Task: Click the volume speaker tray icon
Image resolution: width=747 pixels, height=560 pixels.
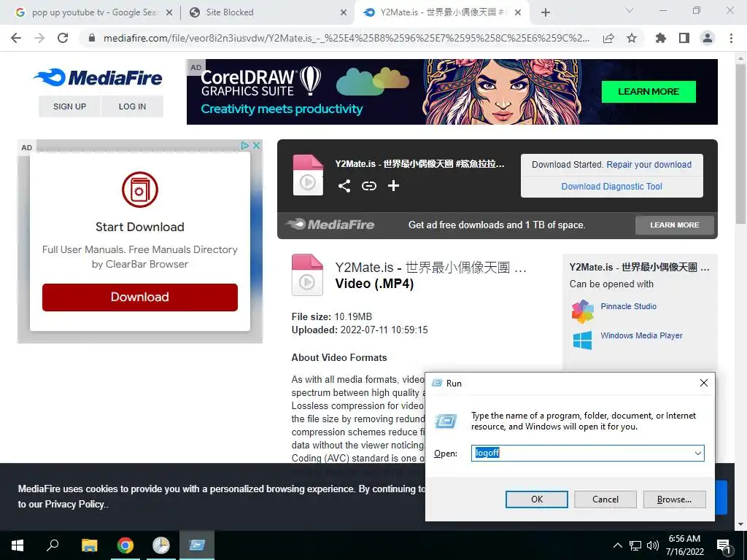Action: [x=653, y=545]
